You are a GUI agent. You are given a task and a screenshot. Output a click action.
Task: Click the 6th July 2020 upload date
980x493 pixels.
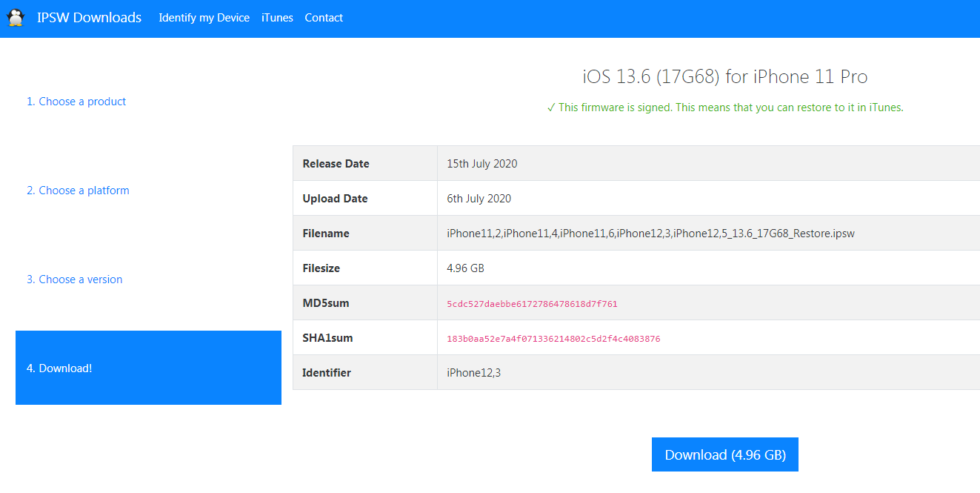479,199
